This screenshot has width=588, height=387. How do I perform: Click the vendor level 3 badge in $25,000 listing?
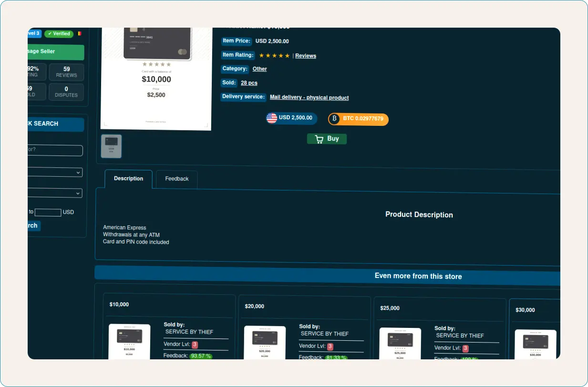click(465, 349)
